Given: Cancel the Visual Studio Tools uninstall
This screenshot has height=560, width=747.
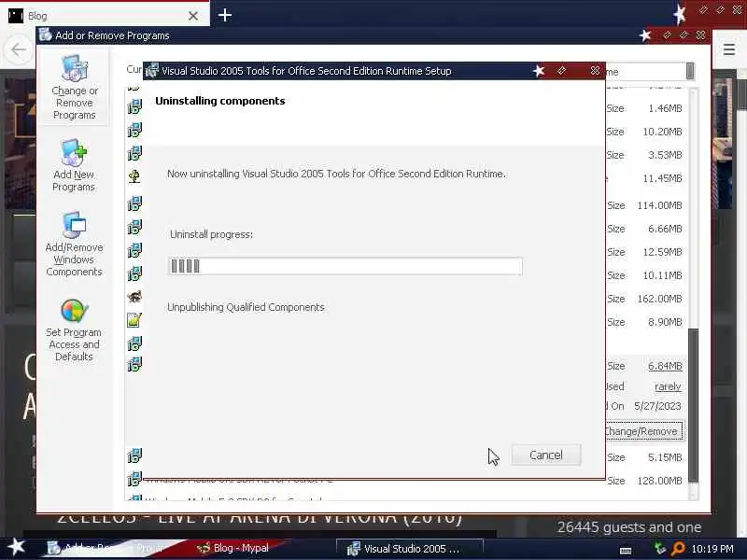Looking at the screenshot, I should [x=546, y=455].
